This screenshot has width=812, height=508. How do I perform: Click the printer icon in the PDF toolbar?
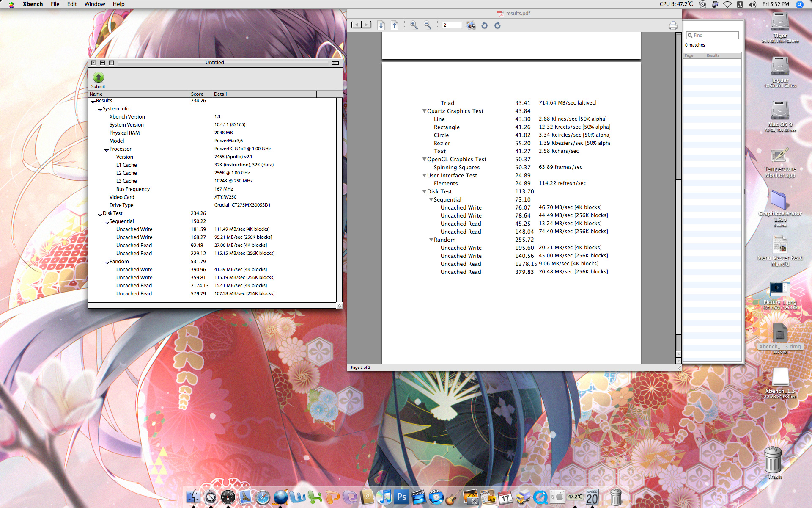pos(673,26)
